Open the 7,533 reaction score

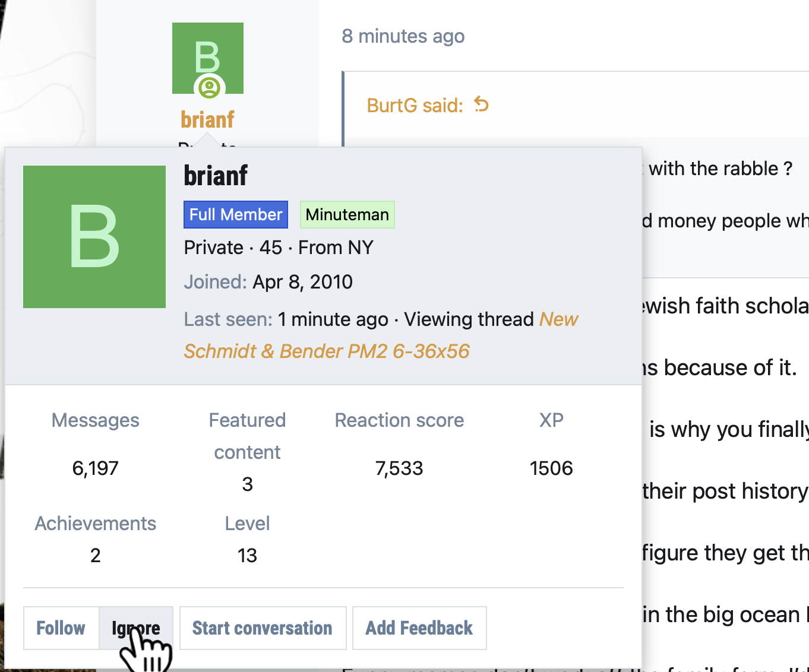point(399,468)
